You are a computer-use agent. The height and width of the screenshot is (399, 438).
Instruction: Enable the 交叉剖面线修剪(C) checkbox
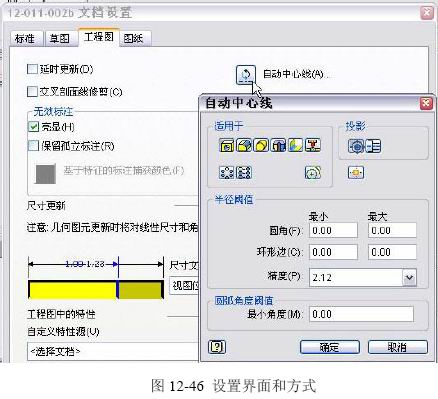pos(32,91)
